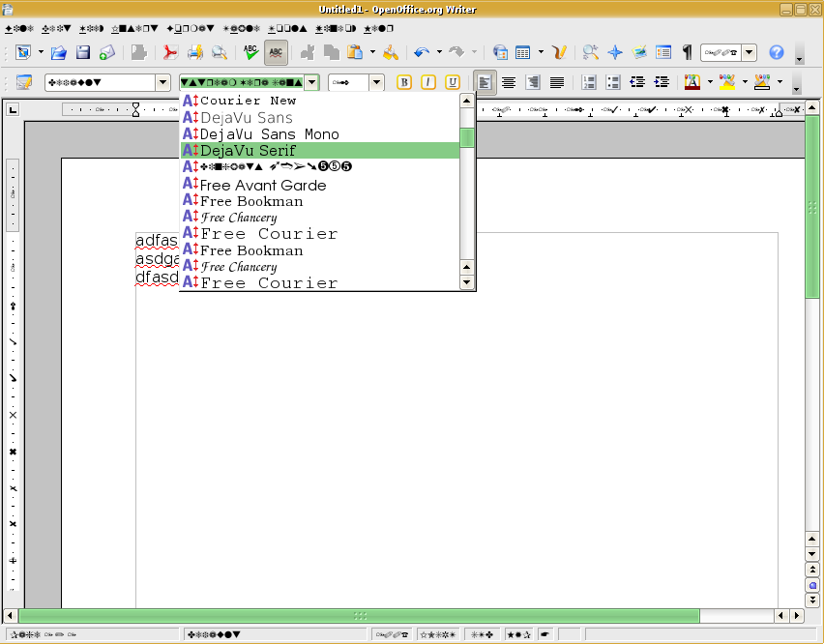Click Increase Indent icon

[x=662, y=82]
